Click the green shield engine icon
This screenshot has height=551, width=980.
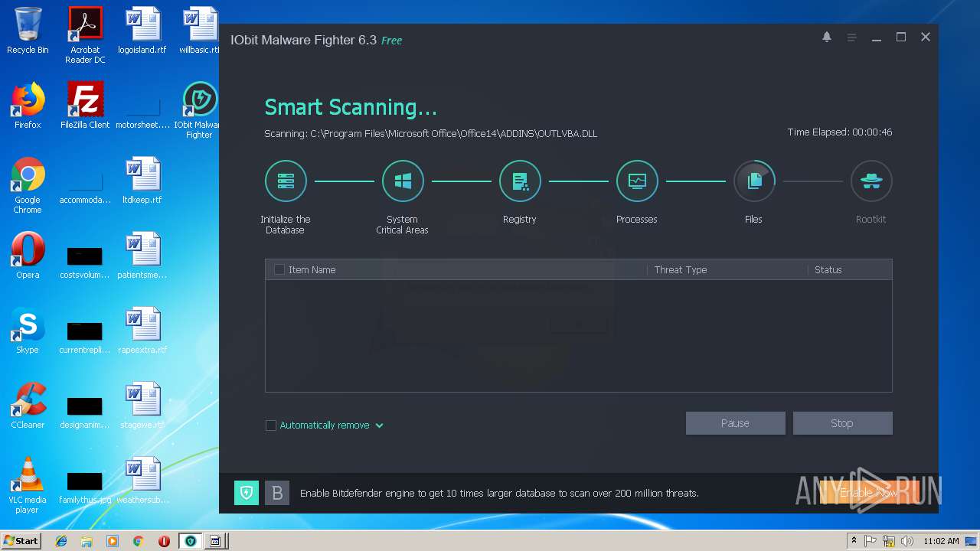tap(247, 493)
